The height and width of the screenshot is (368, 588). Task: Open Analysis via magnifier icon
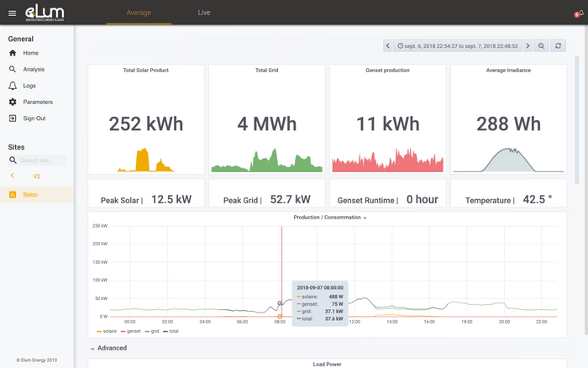(x=13, y=70)
